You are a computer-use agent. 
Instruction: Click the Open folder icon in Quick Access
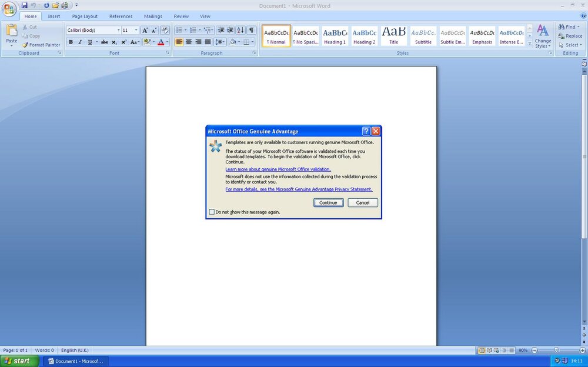pyautogui.click(x=55, y=5)
